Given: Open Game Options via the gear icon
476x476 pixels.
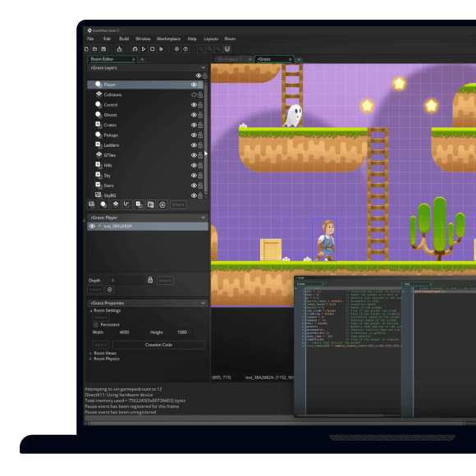Looking at the screenshot, I should 176,49.
